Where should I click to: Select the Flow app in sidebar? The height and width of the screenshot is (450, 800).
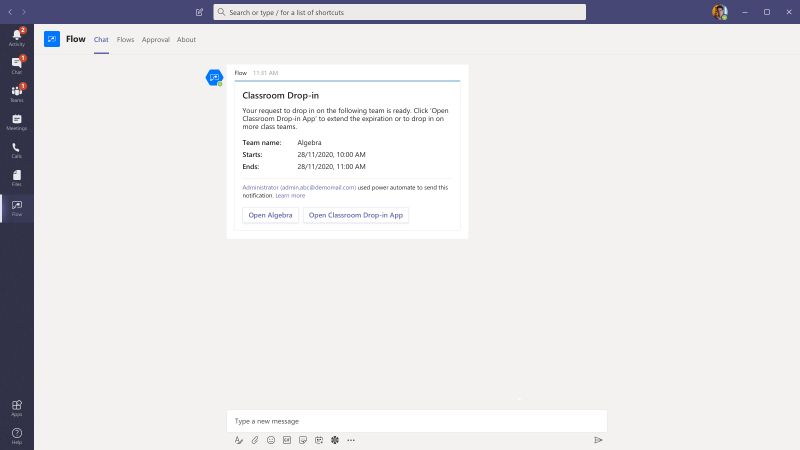[x=17, y=208]
